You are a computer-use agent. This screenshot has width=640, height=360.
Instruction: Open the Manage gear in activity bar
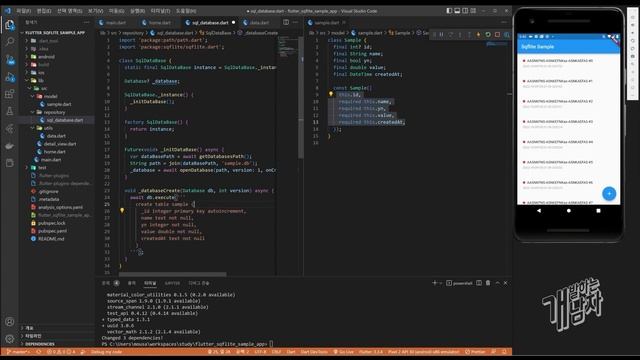pyautogui.click(x=10, y=339)
